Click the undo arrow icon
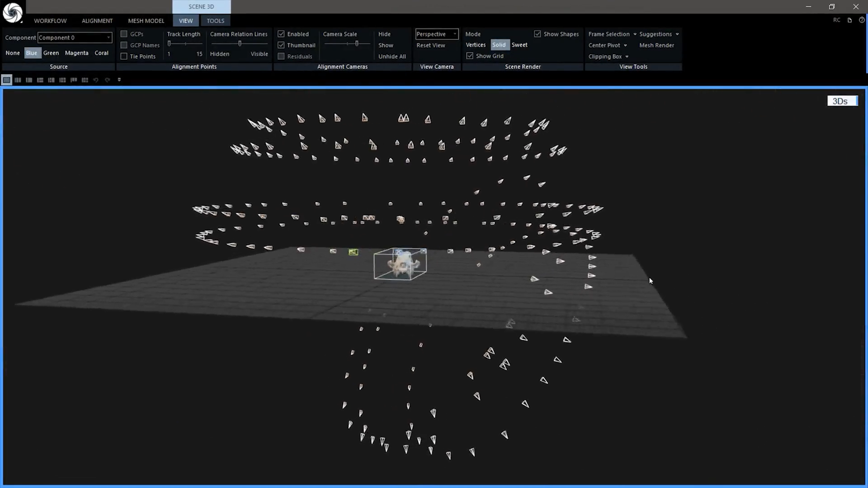Image resolution: width=868 pixels, height=488 pixels. click(x=96, y=80)
